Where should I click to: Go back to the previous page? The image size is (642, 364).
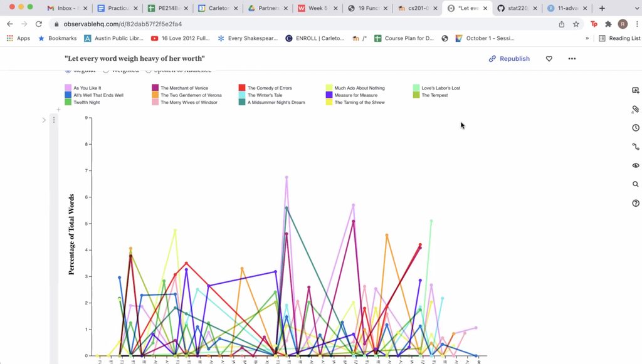pyautogui.click(x=10, y=24)
